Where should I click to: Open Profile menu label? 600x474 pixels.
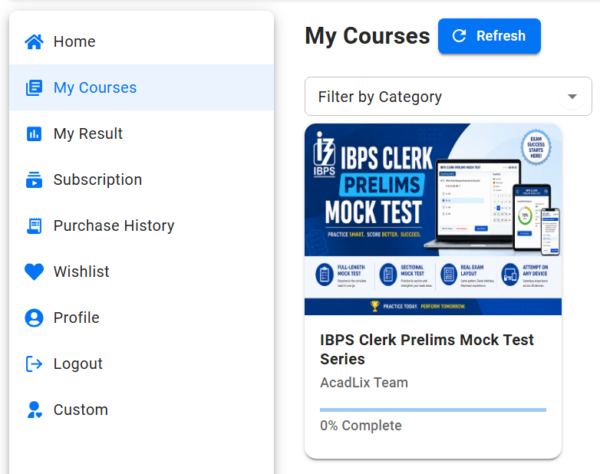(76, 318)
